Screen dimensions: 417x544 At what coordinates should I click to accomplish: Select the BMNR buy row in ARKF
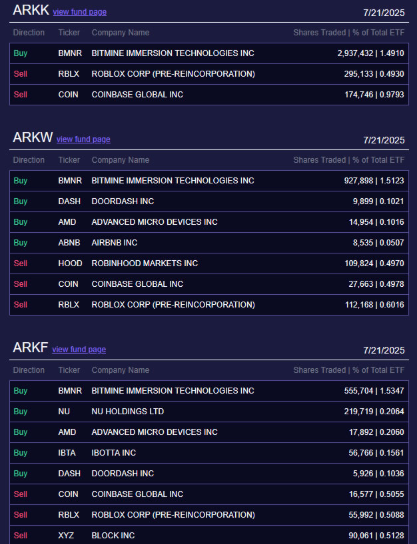coord(209,391)
